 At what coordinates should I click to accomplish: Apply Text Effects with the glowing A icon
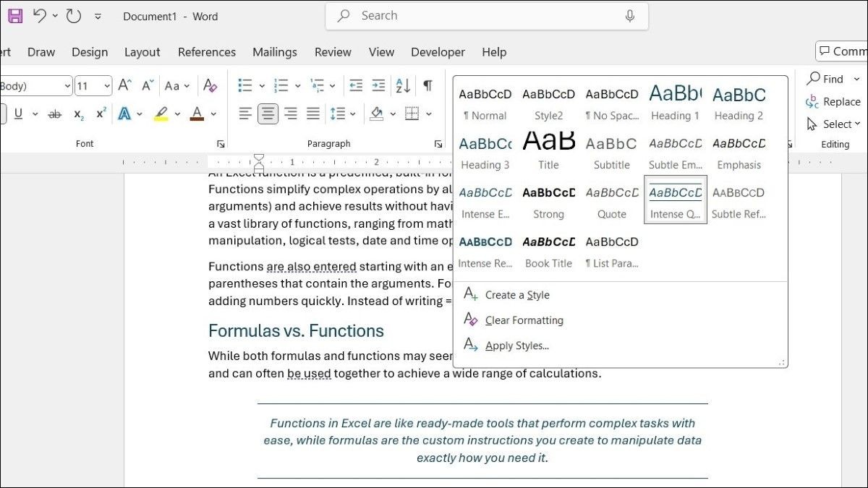(x=124, y=114)
